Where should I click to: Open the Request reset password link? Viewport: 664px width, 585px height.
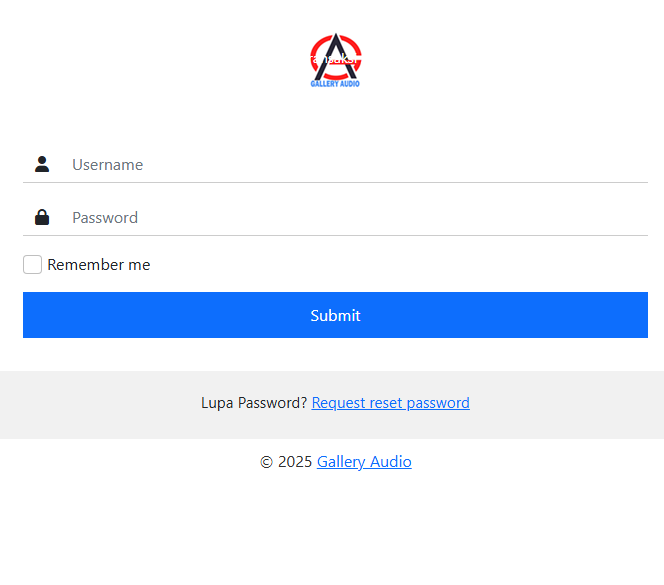(x=390, y=403)
